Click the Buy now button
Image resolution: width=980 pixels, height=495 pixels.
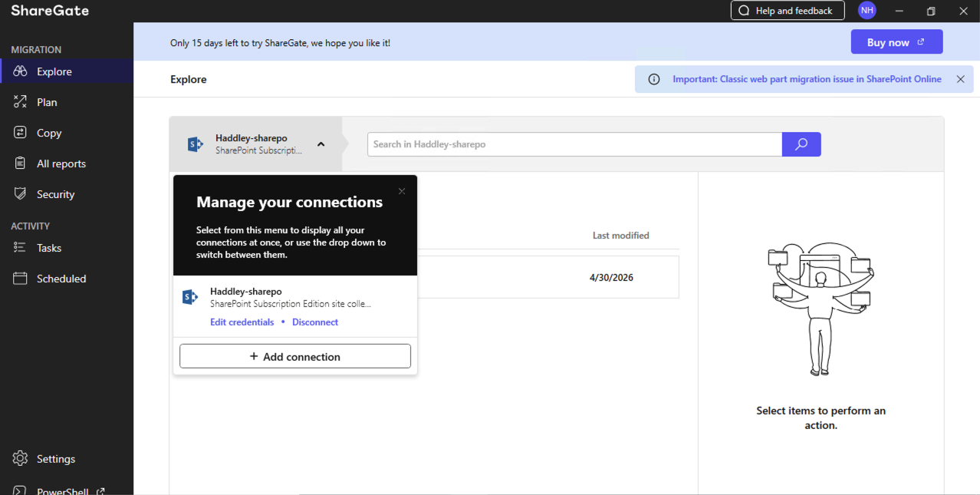point(896,42)
